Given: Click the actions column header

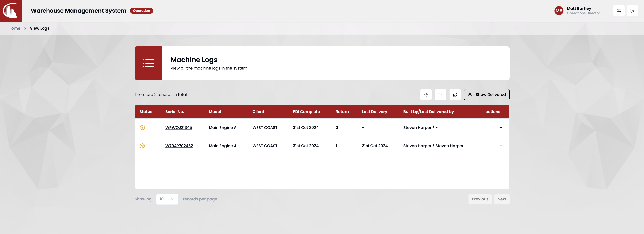Looking at the screenshot, I should coord(493,112).
